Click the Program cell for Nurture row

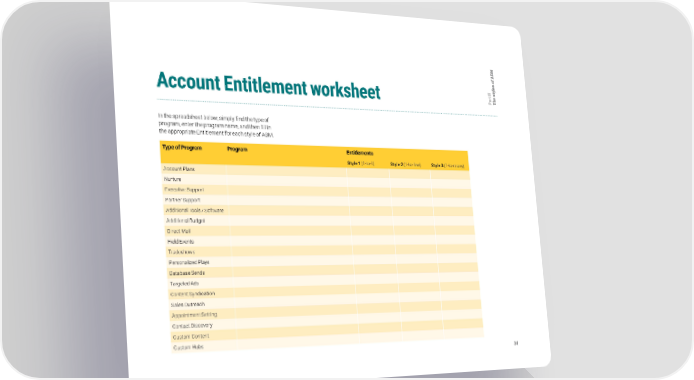pyautogui.click(x=287, y=180)
